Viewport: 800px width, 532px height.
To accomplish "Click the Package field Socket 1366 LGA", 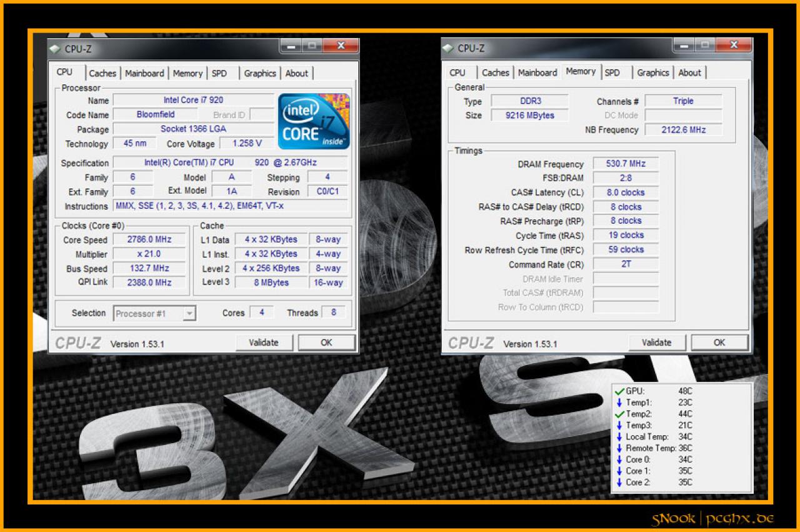I will (193, 129).
